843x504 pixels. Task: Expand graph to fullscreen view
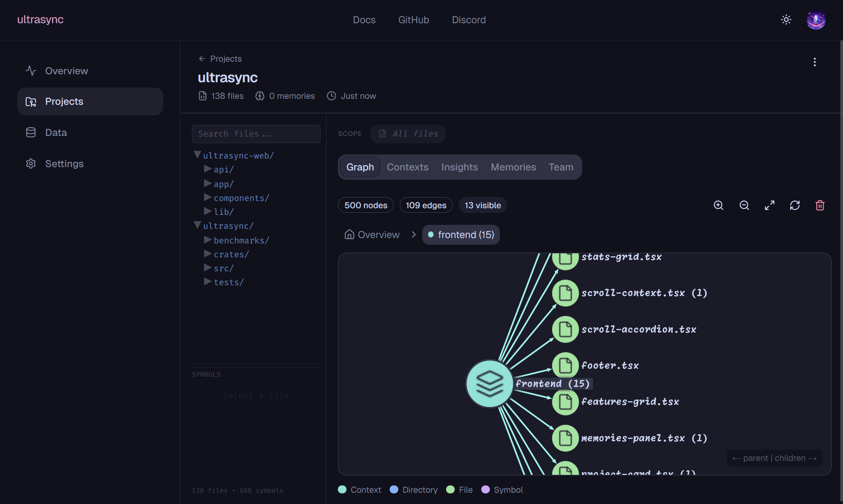click(770, 206)
